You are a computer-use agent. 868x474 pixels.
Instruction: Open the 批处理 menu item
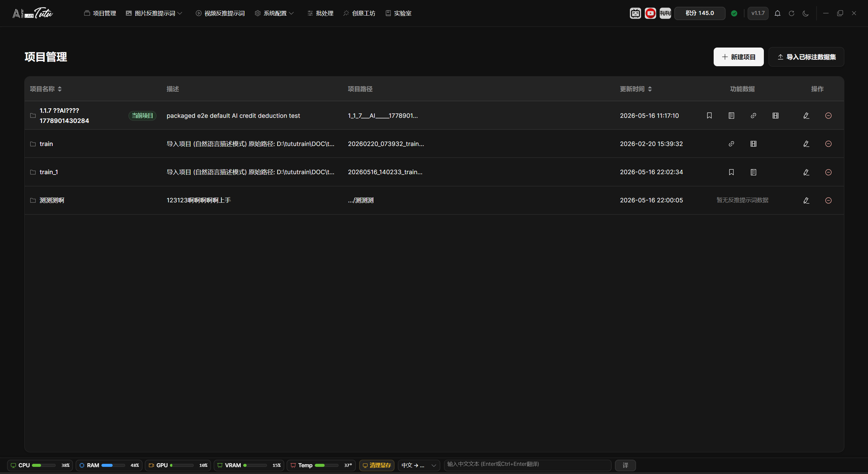pos(321,13)
